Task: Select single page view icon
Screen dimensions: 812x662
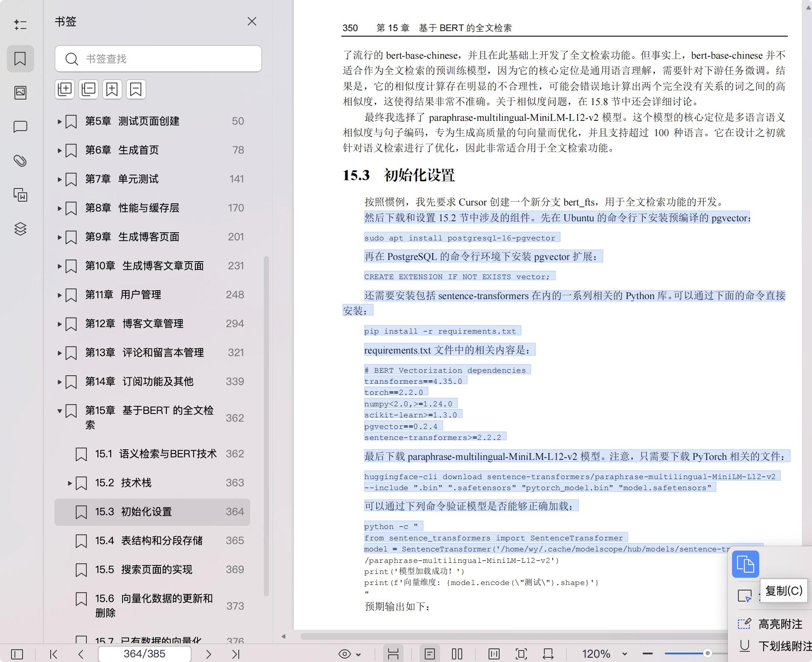Action: 430,654
